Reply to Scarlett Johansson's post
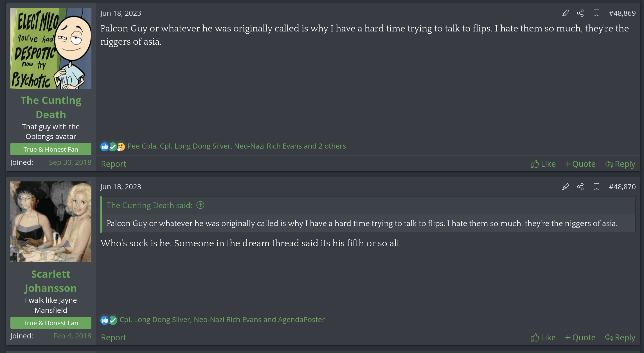This screenshot has width=644, height=353. point(620,338)
